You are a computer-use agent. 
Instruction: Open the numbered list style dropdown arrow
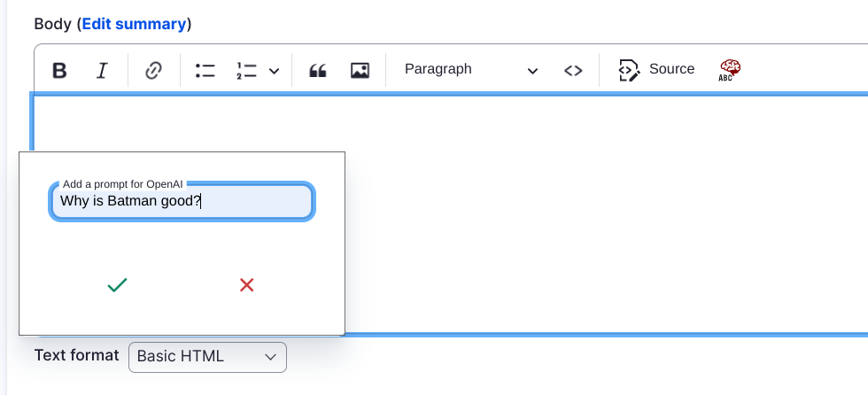click(274, 71)
